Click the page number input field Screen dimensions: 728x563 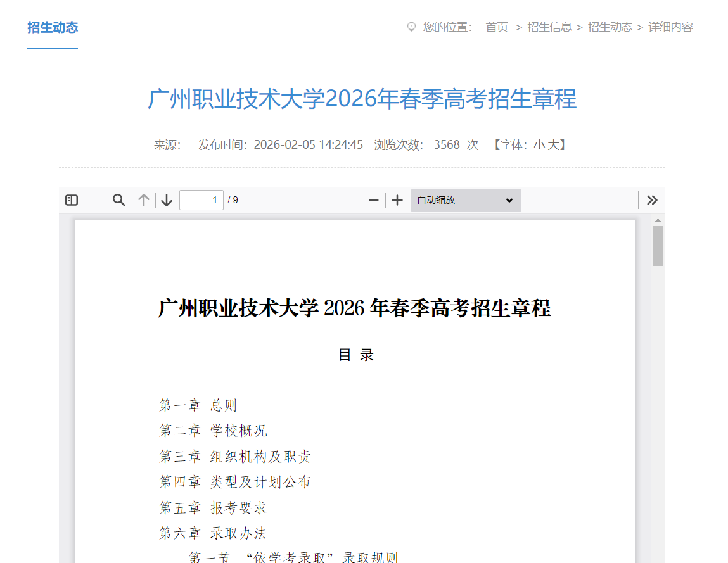pos(201,199)
